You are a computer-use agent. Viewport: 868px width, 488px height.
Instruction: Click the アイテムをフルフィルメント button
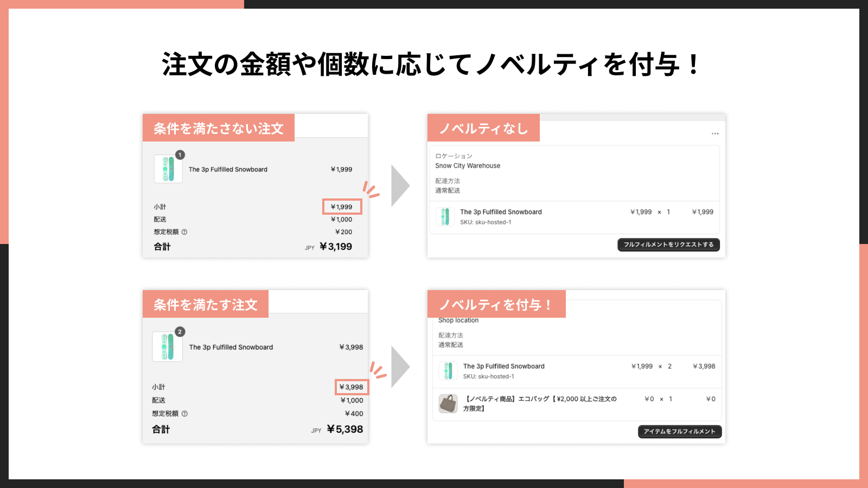679,432
